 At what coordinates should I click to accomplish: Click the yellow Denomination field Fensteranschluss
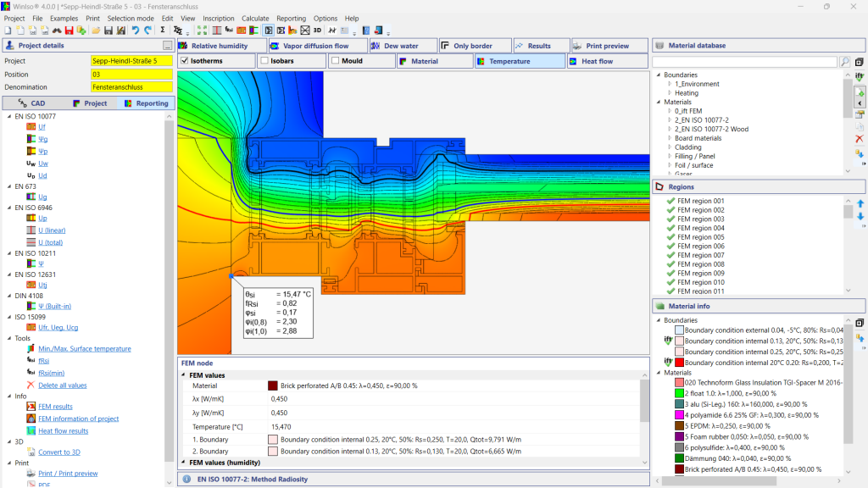tap(131, 87)
